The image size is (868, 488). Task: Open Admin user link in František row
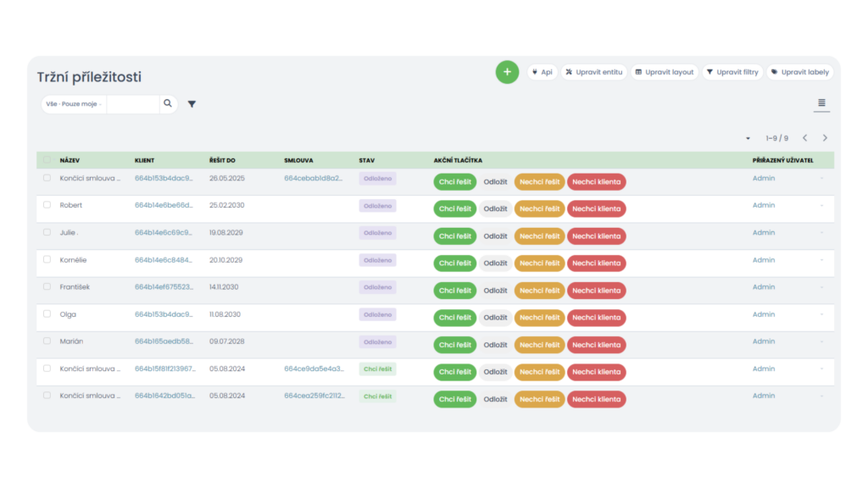(763, 287)
